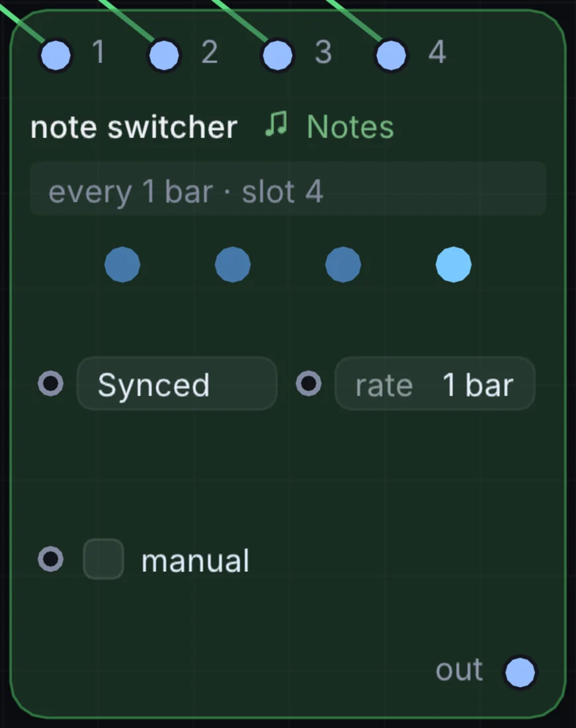Screen dimensions: 576x728
Task: Enable the manual checkbox
Action: (103, 559)
